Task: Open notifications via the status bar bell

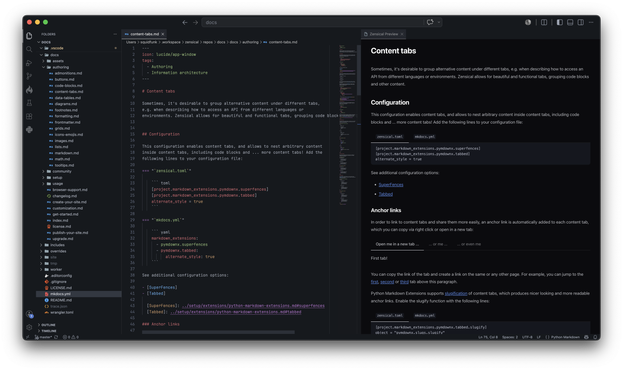Action: 595,337
